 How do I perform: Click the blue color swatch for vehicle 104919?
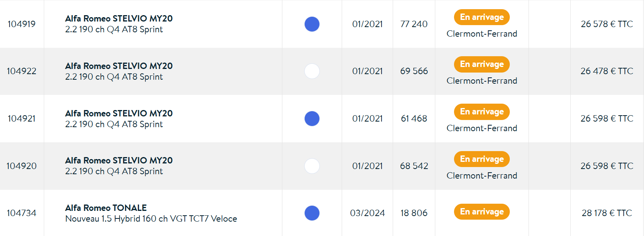click(x=312, y=24)
